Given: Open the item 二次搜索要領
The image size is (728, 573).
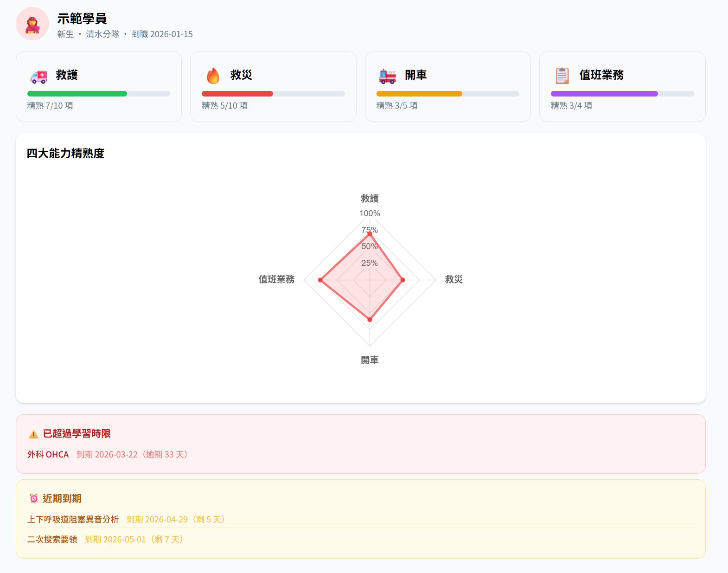Looking at the screenshot, I should coord(52,539).
